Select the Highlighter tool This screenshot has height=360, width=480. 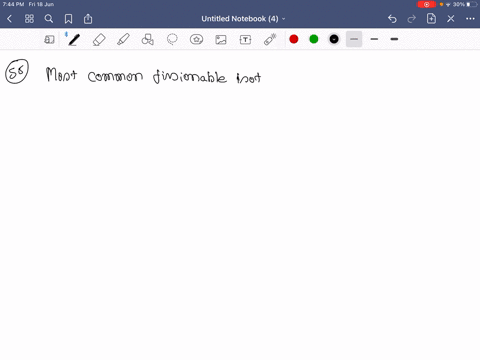123,39
